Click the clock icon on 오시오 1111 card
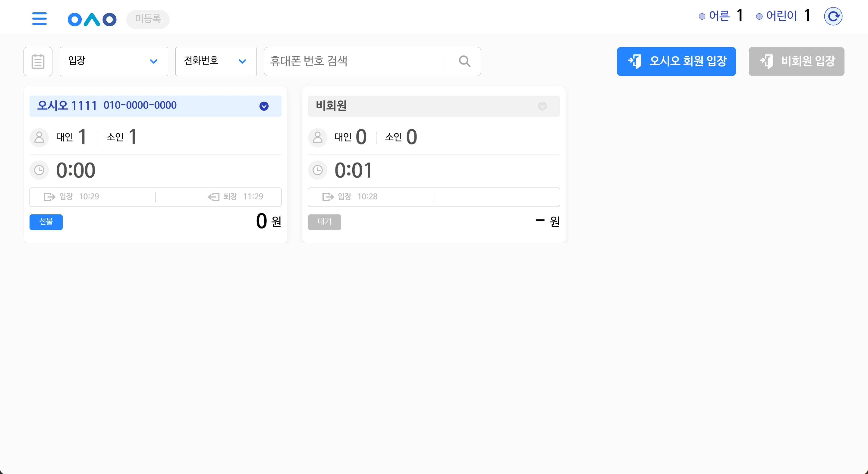 (x=39, y=170)
